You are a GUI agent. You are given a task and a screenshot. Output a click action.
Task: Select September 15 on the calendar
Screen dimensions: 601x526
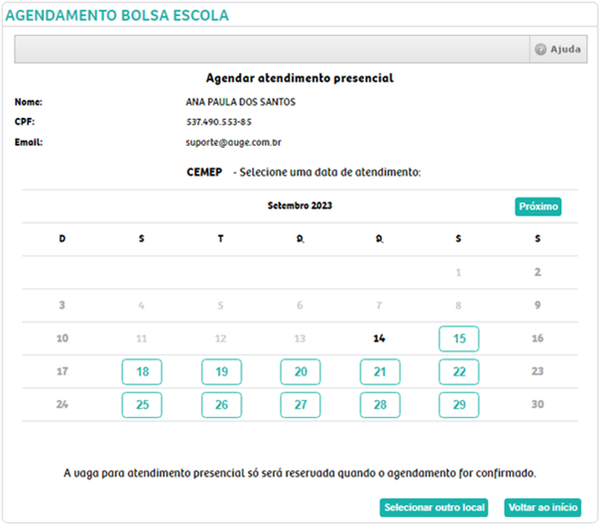pos(459,339)
